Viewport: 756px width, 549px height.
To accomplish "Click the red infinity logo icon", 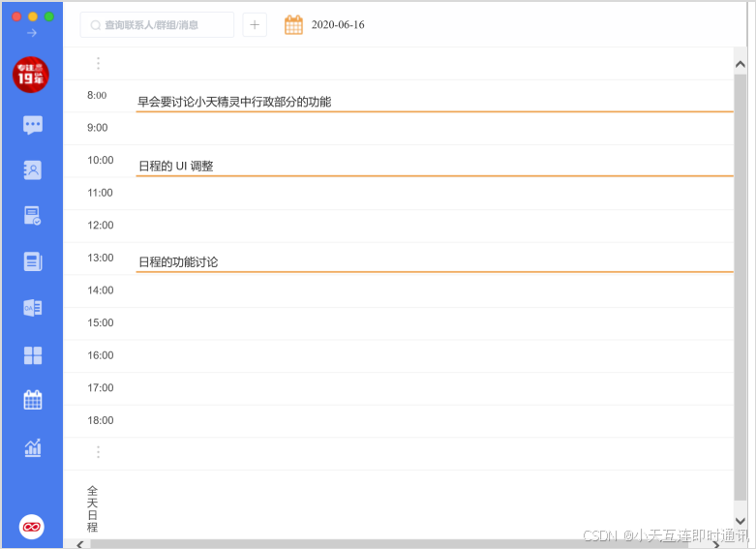I will click(x=32, y=527).
